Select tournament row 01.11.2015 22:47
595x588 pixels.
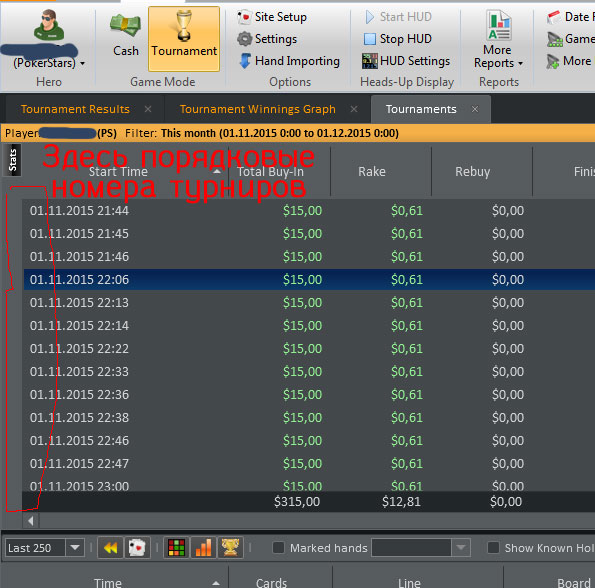point(309,464)
